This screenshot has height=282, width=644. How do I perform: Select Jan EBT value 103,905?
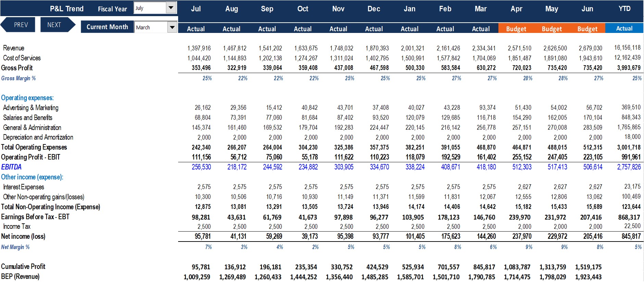pos(413,217)
